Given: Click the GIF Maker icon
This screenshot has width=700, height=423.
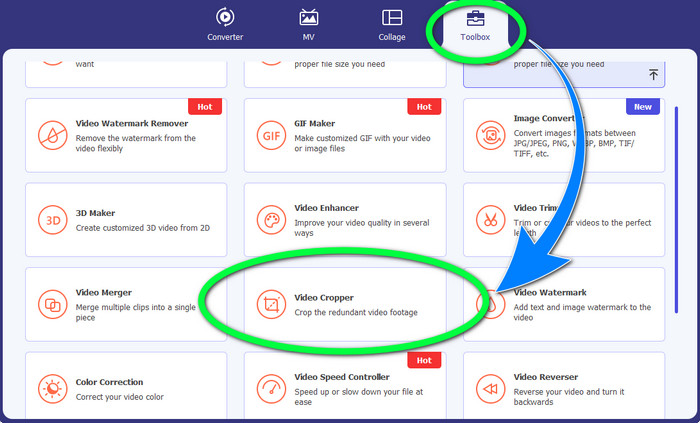Looking at the screenshot, I should pyautogui.click(x=270, y=134).
